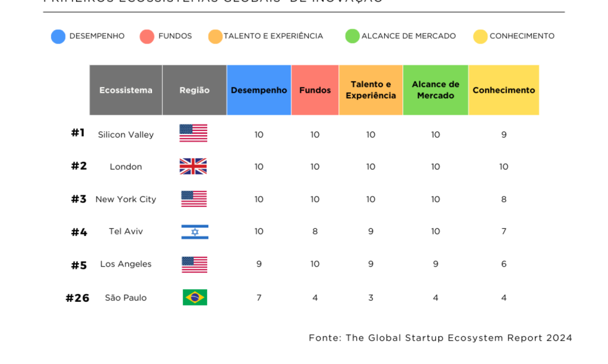Select the Região column header
The image size is (608, 364).
(x=195, y=90)
